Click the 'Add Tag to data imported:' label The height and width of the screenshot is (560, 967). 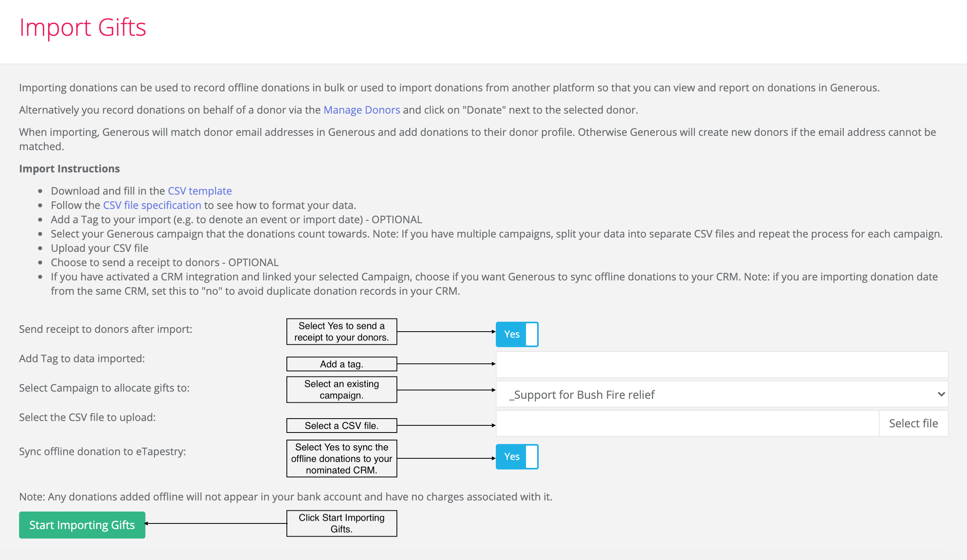82,358
